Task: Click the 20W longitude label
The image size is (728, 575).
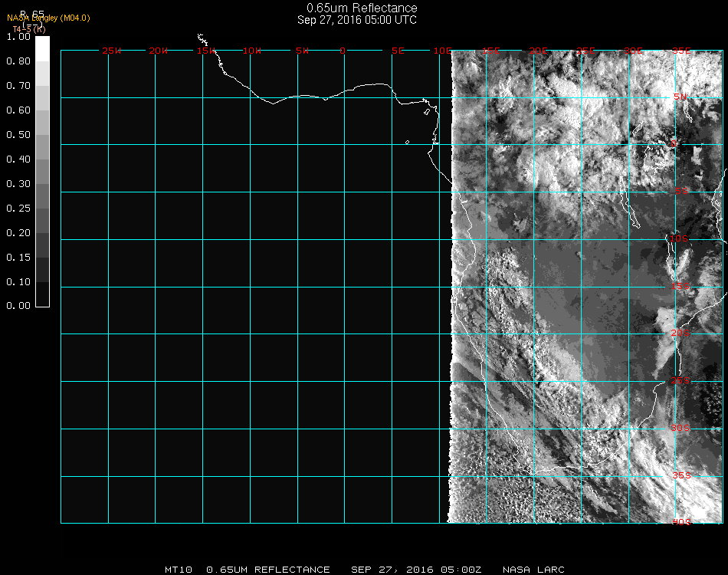Action: coord(159,51)
